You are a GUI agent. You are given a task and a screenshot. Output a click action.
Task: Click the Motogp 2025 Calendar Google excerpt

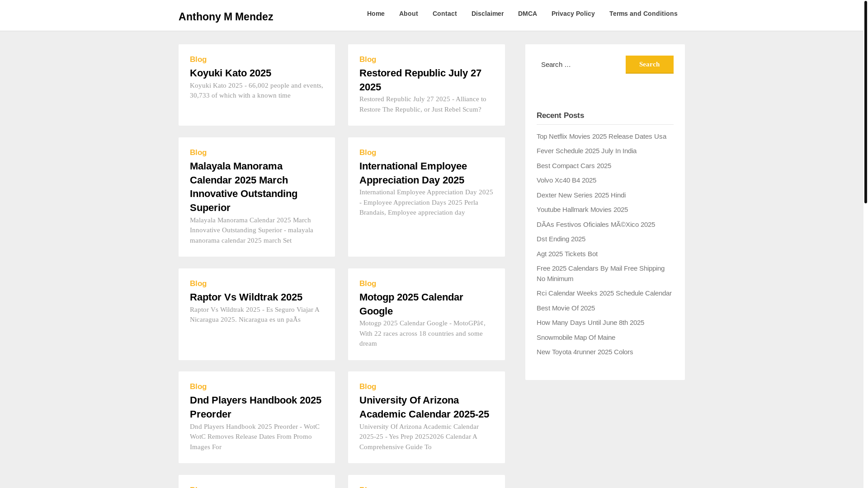coord(422,333)
